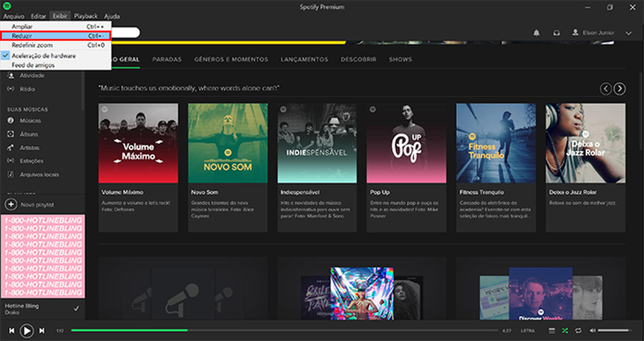Switch to the Paradas tab

click(167, 60)
